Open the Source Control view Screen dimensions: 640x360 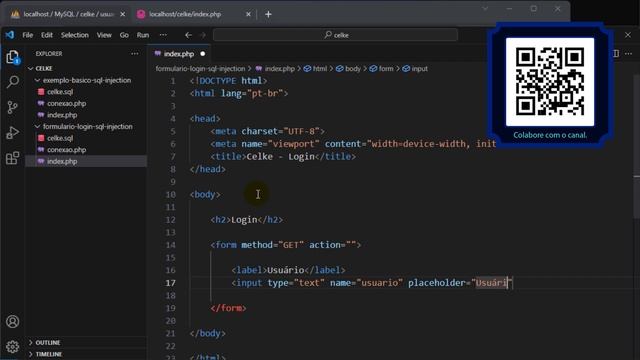click(13, 107)
